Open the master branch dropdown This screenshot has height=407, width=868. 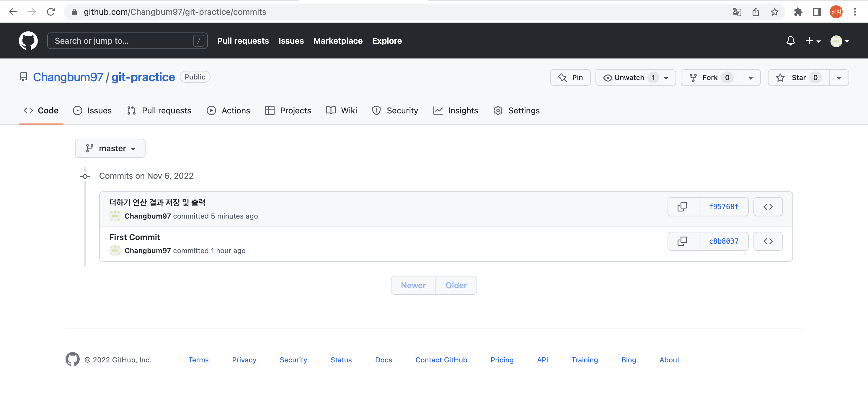[x=110, y=148]
